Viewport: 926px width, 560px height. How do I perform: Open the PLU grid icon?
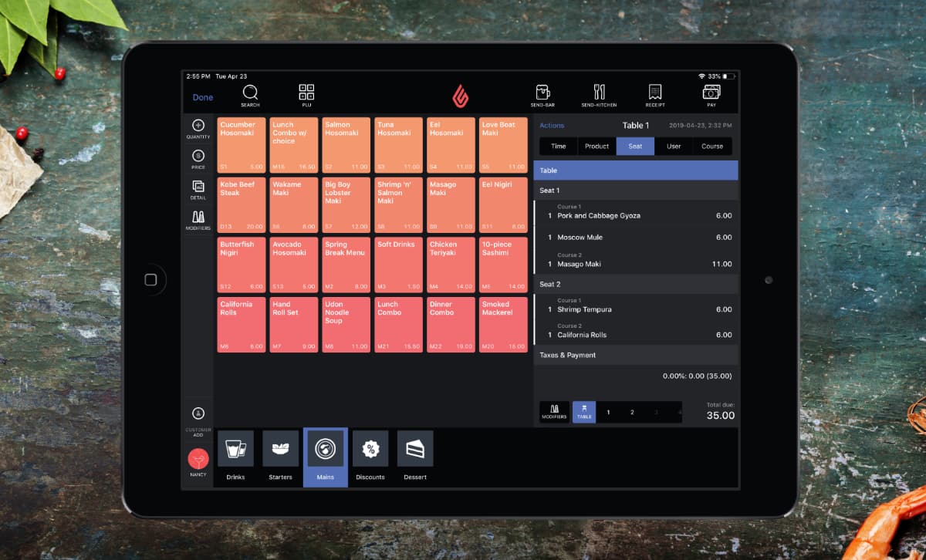click(x=306, y=96)
